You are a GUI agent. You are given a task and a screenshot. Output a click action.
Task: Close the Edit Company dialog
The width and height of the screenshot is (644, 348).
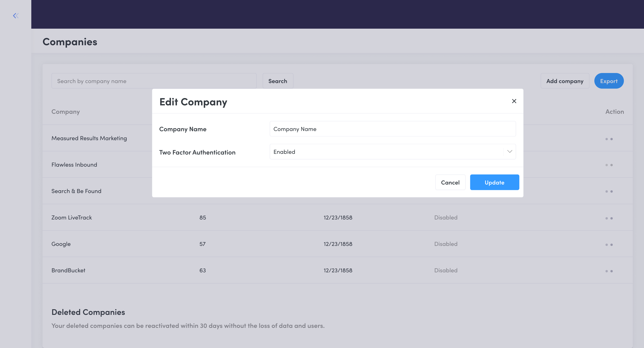coord(514,101)
